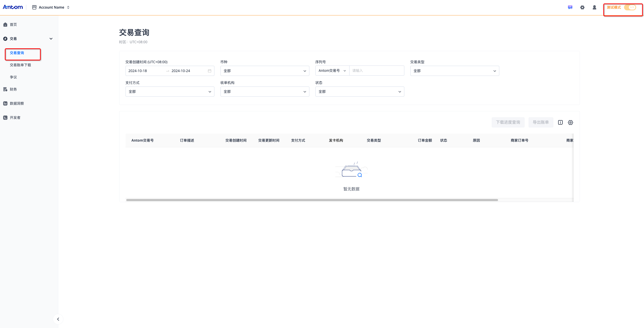The image size is (644, 328).
Task: Open the Antom交易号 serial type selector
Action: click(x=332, y=71)
